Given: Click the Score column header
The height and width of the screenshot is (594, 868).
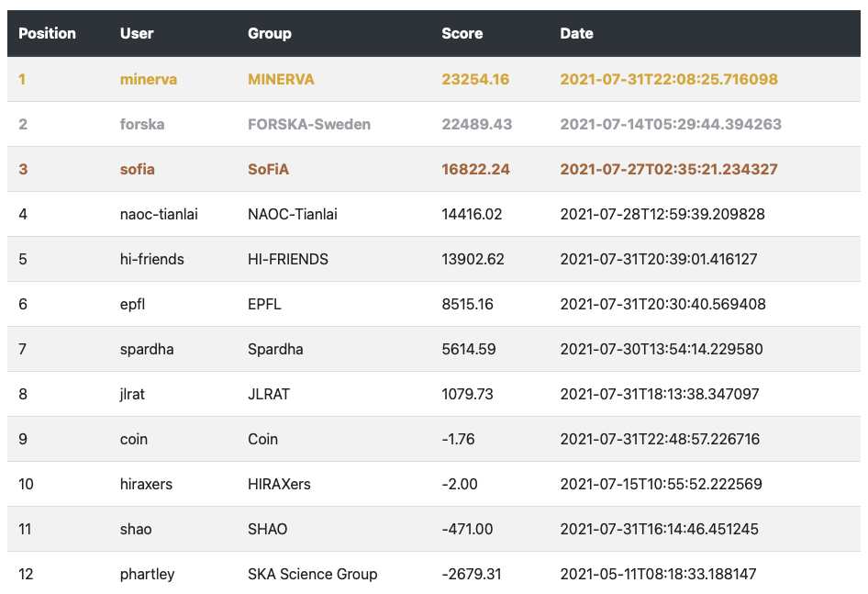Looking at the screenshot, I should [x=462, y=33].
